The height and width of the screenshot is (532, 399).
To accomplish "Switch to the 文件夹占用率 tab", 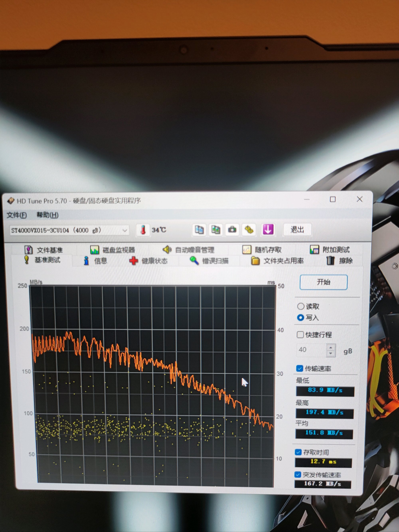I will point(277,261).
